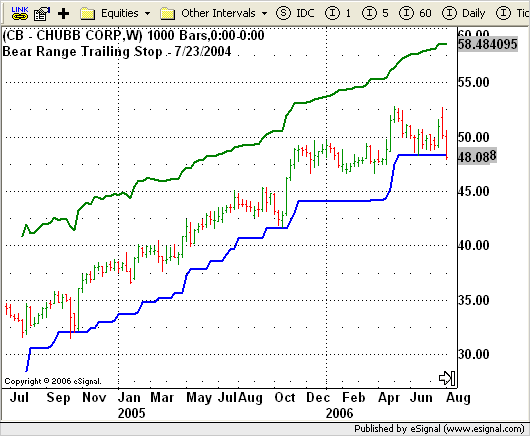
Task: Expand the Other Intervals dropdown arrow
Action: pos(264,14)
